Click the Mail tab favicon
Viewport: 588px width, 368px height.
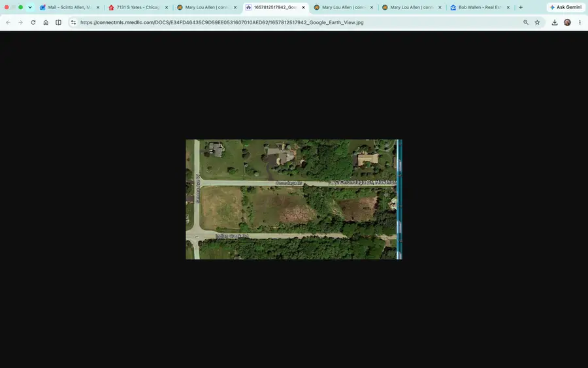click(42, 7)
